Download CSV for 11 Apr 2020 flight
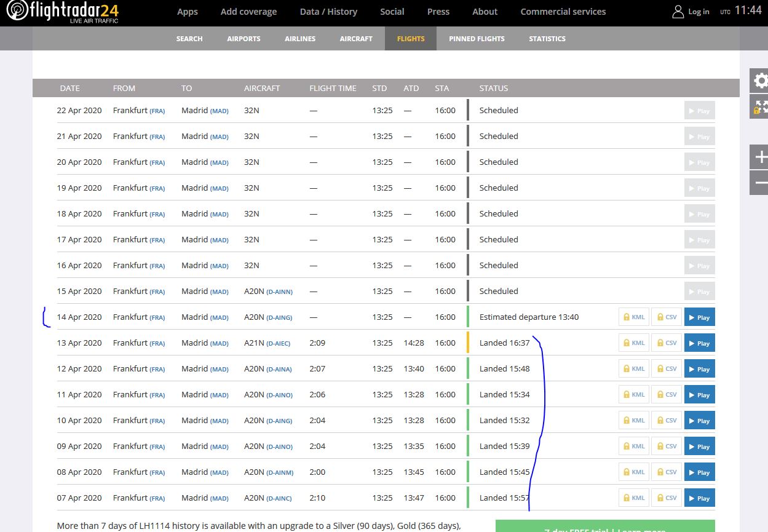 [667, 395]
